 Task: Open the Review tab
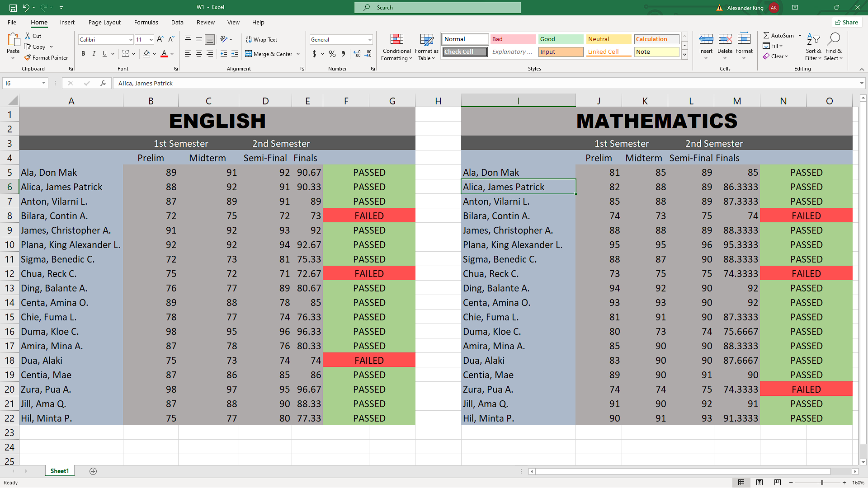coord(206,23)
